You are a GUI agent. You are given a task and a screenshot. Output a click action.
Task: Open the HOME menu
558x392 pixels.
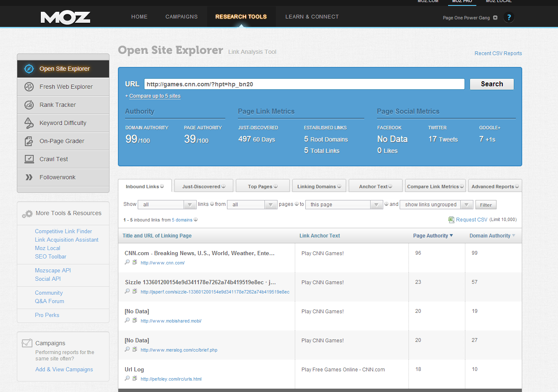[x=139, y=17]
